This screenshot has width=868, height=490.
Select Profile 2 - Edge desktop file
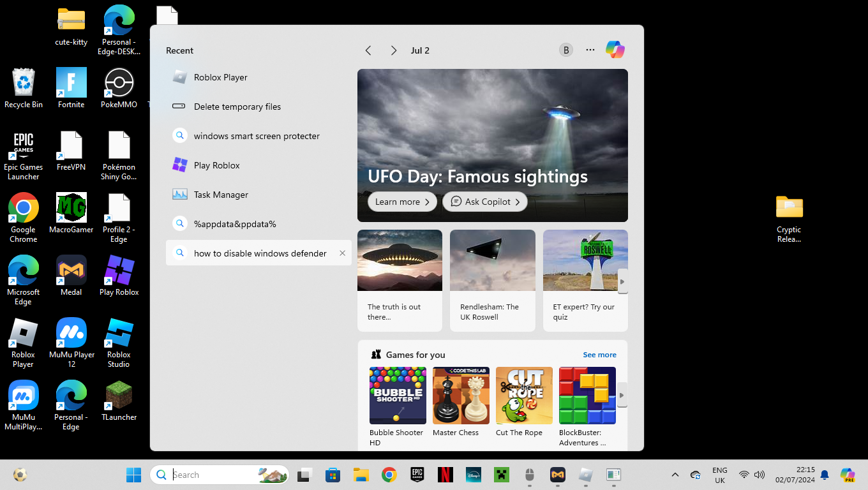point(119,218)
